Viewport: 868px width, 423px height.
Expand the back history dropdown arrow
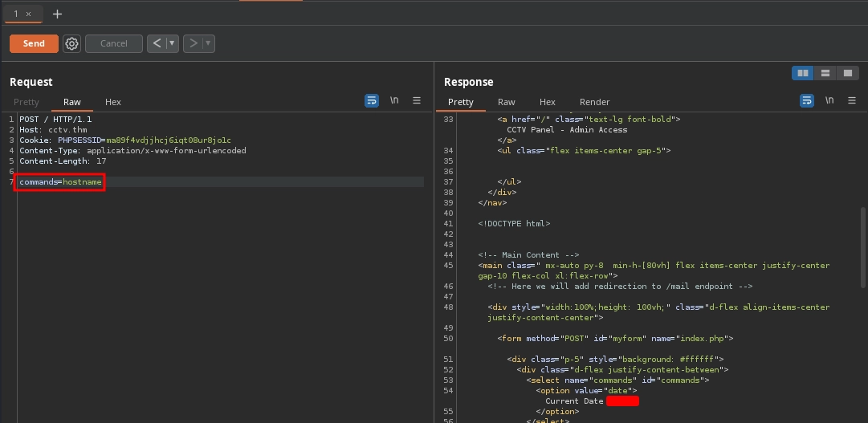pos(172,43)
